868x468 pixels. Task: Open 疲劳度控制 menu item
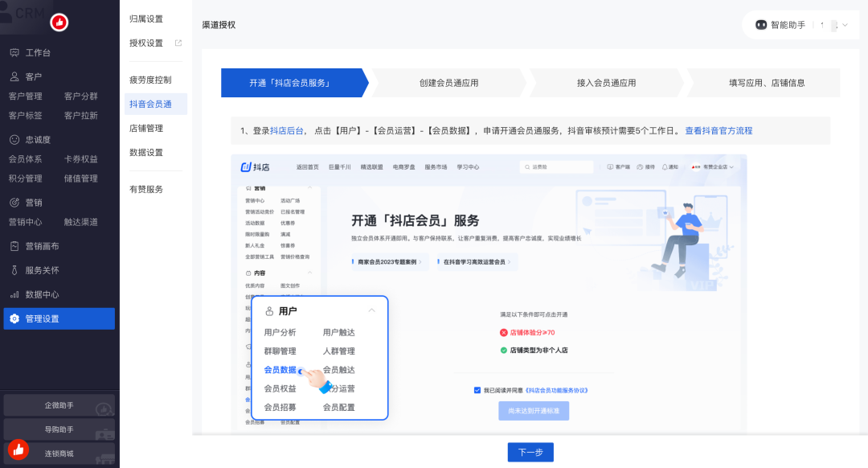click(150, 80)
